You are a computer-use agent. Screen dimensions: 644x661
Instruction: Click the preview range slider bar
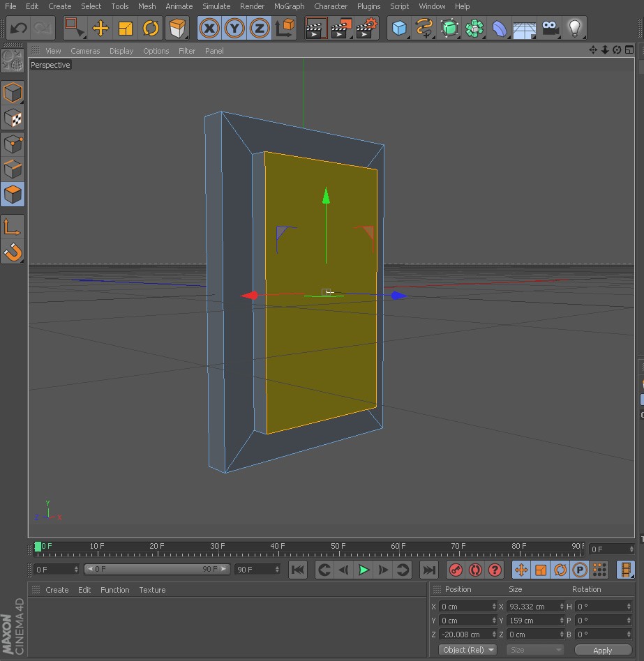[157, 570]
